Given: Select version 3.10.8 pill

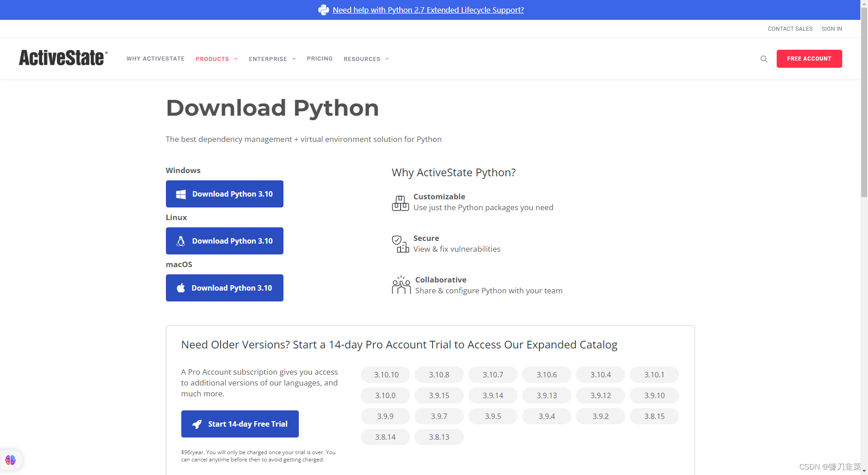Looking at the screenshot, I should 439,375.
